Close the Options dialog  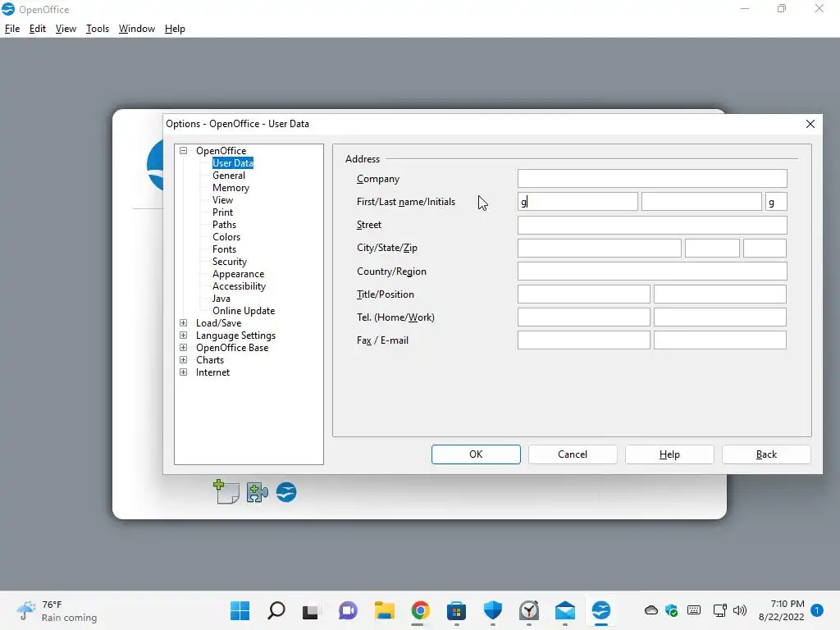click(810, 124)
